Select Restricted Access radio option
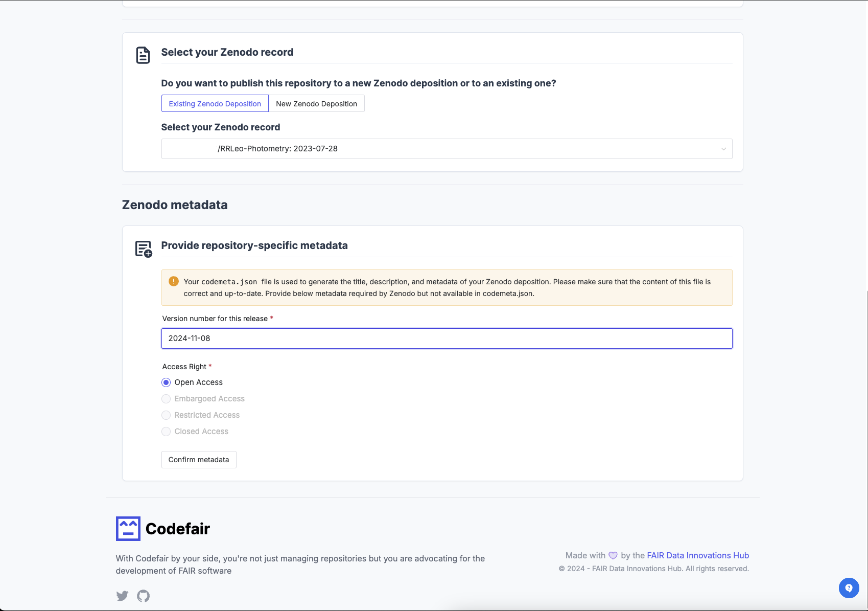This screenshot has height=611, width=868. click(x=166, y=415)
